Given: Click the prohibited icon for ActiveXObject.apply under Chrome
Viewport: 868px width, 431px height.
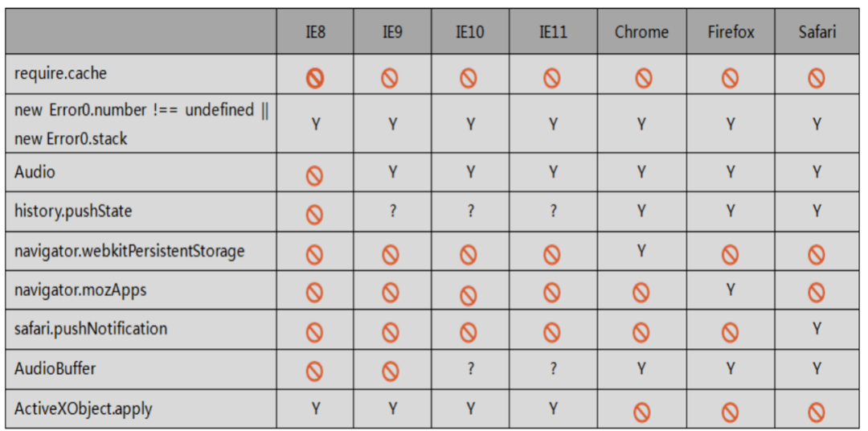Looking at the screenshot, I should tap(641, 413).
